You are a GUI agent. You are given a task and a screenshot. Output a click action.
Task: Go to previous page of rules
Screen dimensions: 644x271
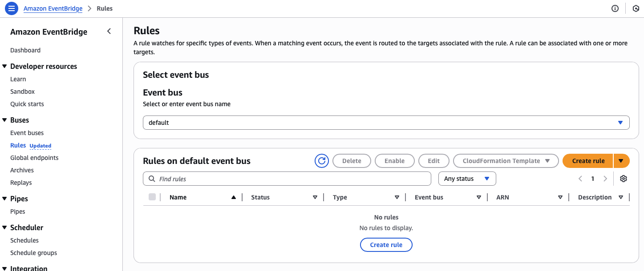click(580, 179)
